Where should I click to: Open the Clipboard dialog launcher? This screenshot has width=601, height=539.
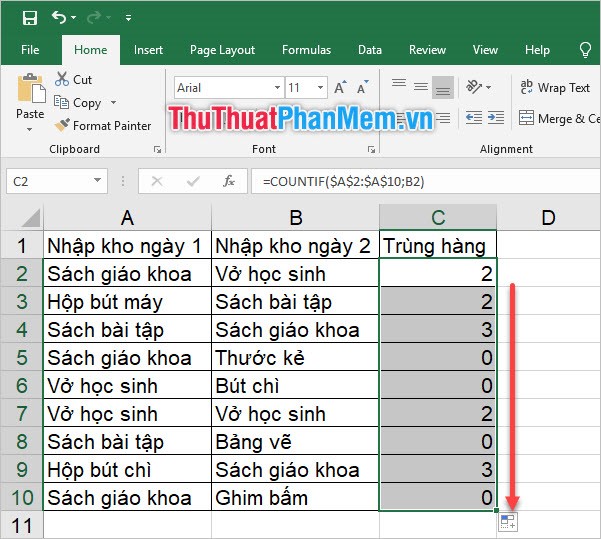[x=157, y=149]
